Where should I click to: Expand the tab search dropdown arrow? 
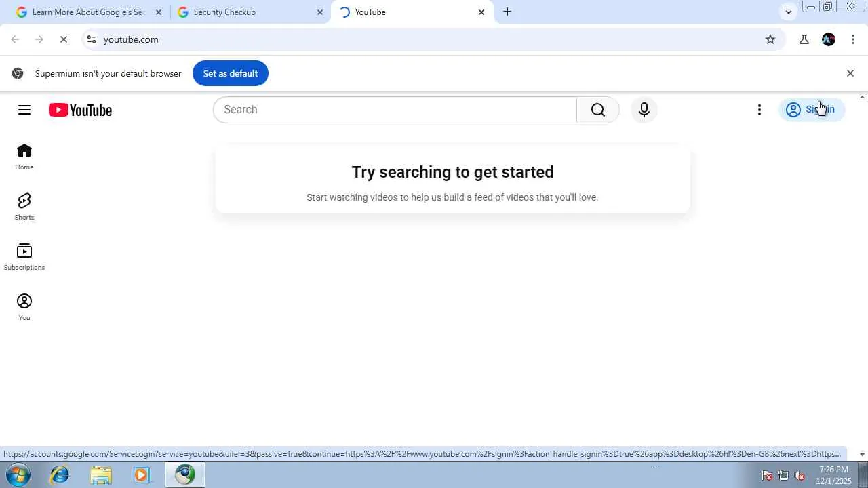click(788, 12)
